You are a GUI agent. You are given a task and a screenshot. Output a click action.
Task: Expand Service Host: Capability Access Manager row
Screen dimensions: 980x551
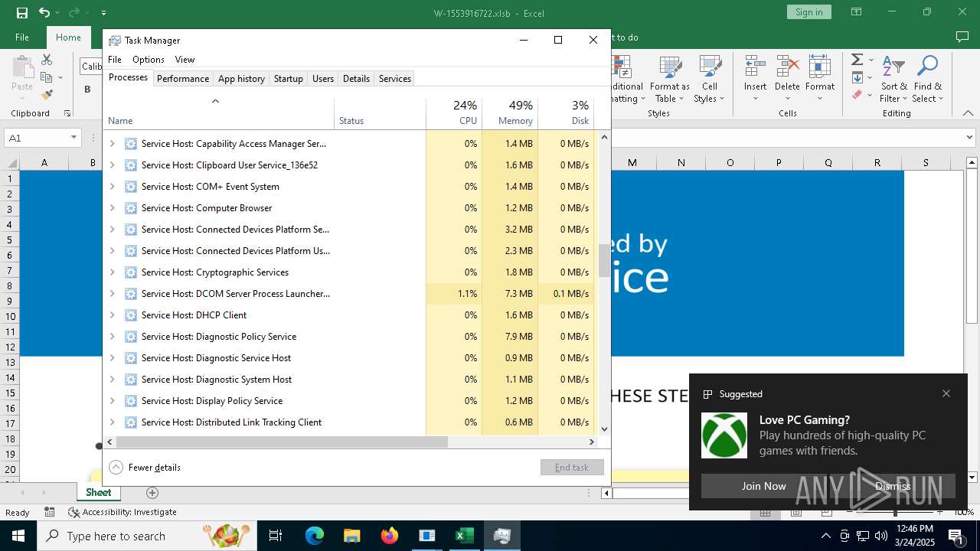tap(112, 144)
